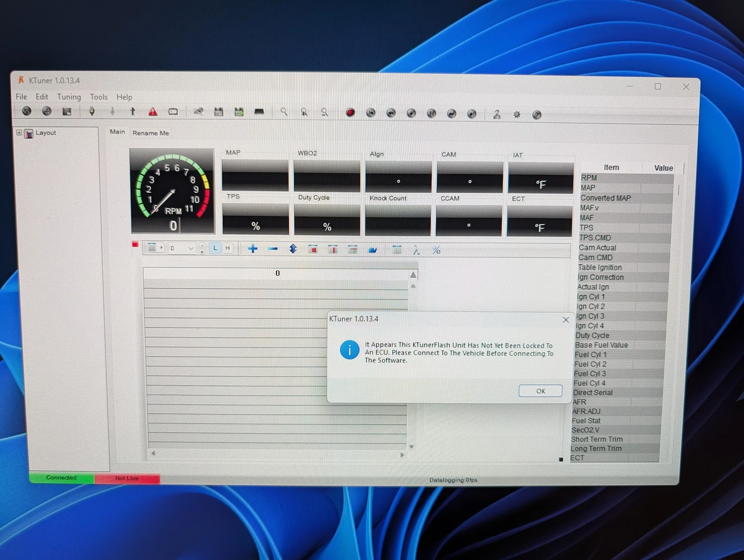The width and height of the screenshot is (744, 560).
Task: Click the plus-minus stepper beside the combo box
Action: (202, 248)
